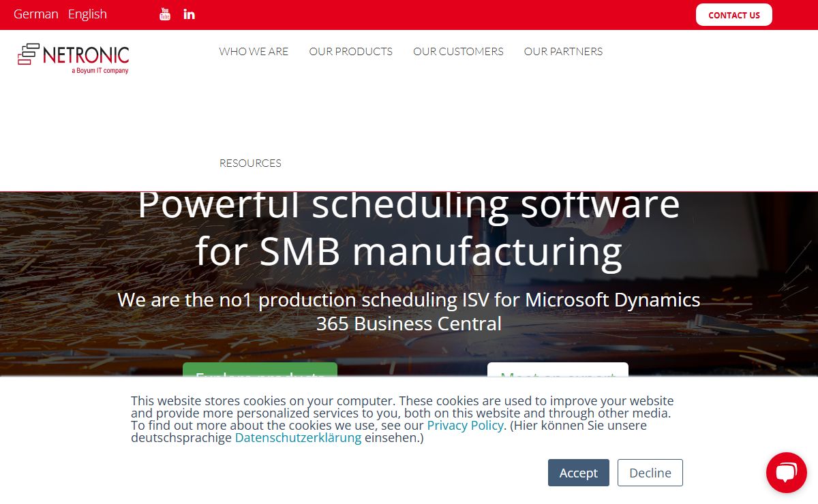Click the Explore products green button
This screenshot has height=504, width=818.
(x=260, y=370)
